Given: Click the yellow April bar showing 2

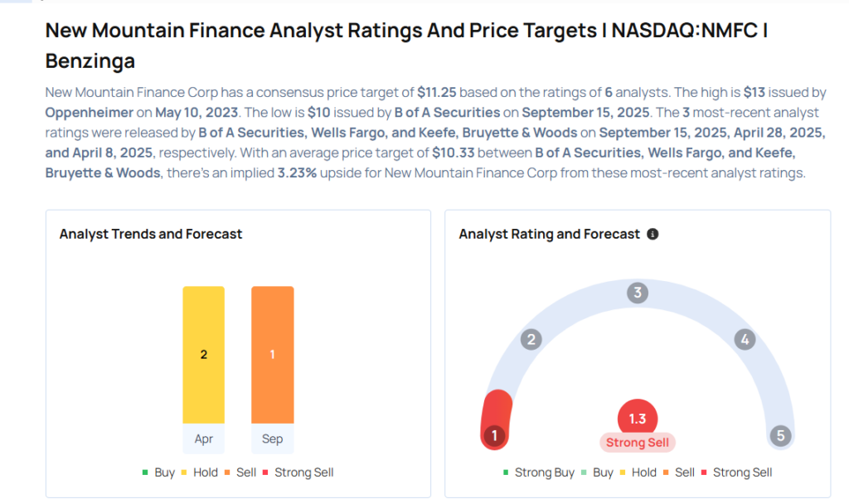Looking at the screenshot, I should pos(204,355).
